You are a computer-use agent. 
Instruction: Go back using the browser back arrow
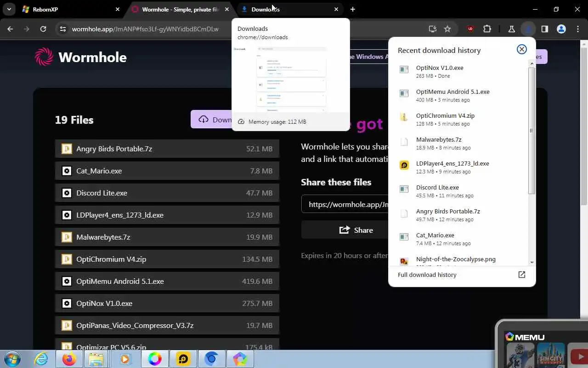(10, 29)
